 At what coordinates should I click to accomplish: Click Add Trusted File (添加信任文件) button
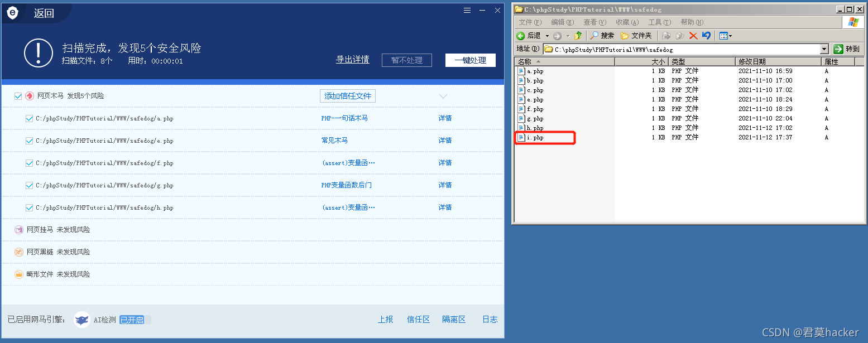348,96
